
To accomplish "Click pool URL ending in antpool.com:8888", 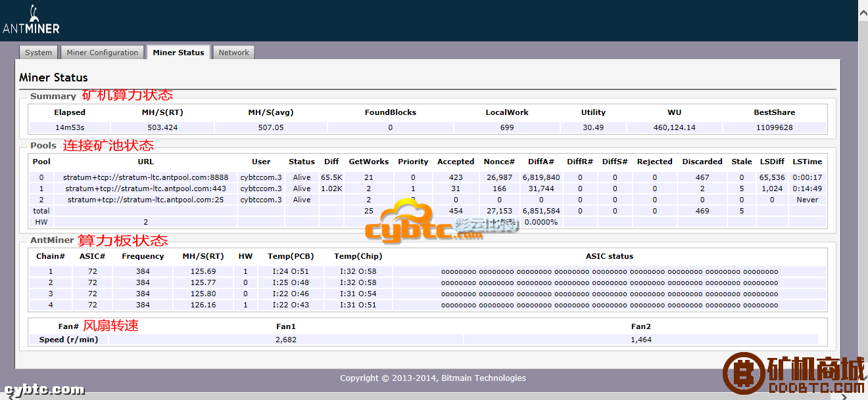I will pyautogui.click(x=146, y=177).
